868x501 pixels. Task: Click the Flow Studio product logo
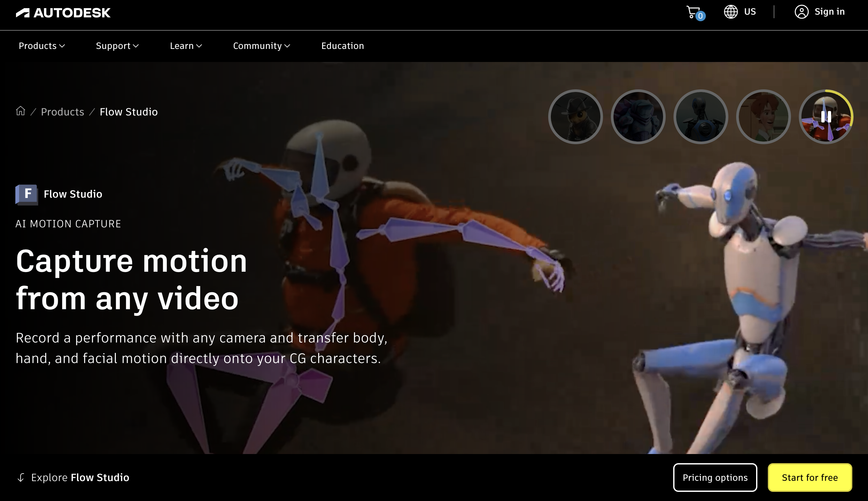click(26, 194)
